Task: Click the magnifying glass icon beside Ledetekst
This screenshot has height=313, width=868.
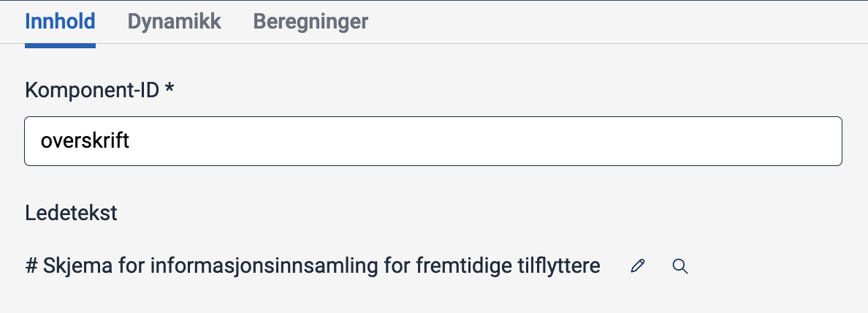Action: (680, 266)
